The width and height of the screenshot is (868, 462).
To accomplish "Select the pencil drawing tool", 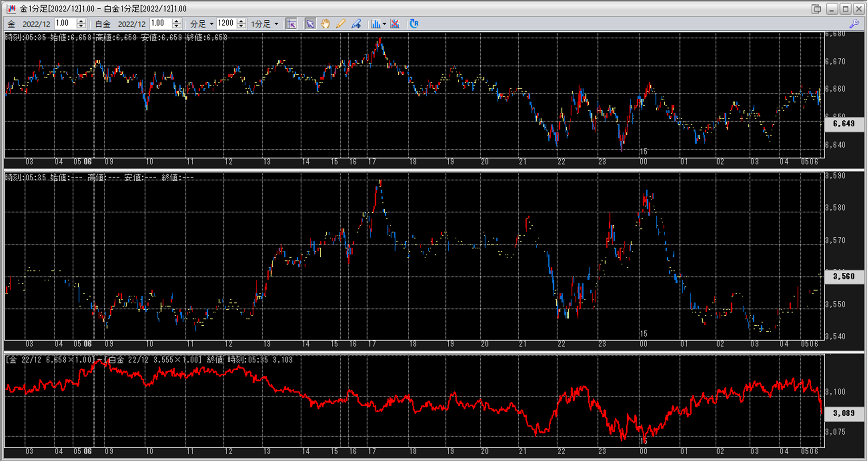I will (340, 24).
